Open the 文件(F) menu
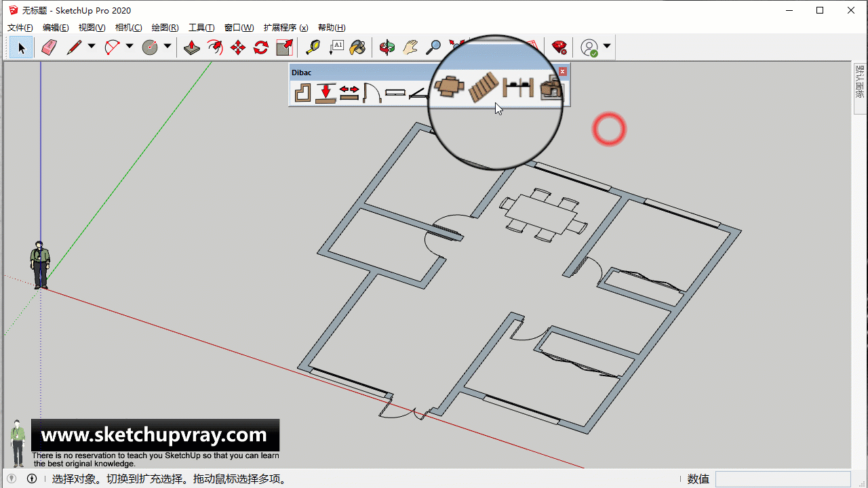This screenshot has height=488, width=868. [x=20, y=28]
